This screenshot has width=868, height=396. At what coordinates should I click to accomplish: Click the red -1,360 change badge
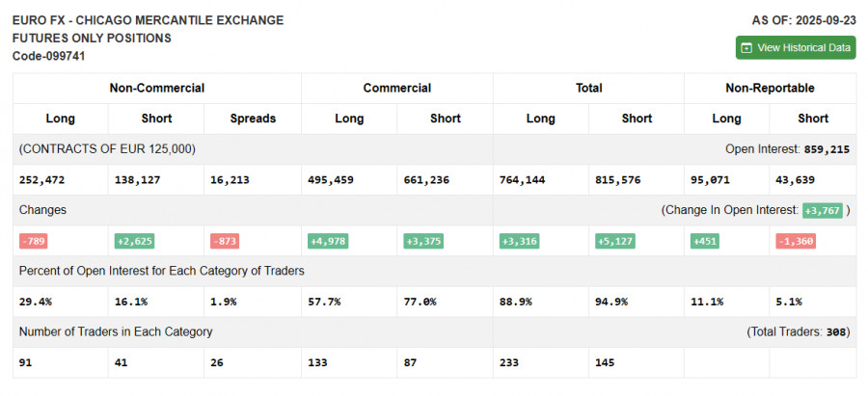point(796,241)
